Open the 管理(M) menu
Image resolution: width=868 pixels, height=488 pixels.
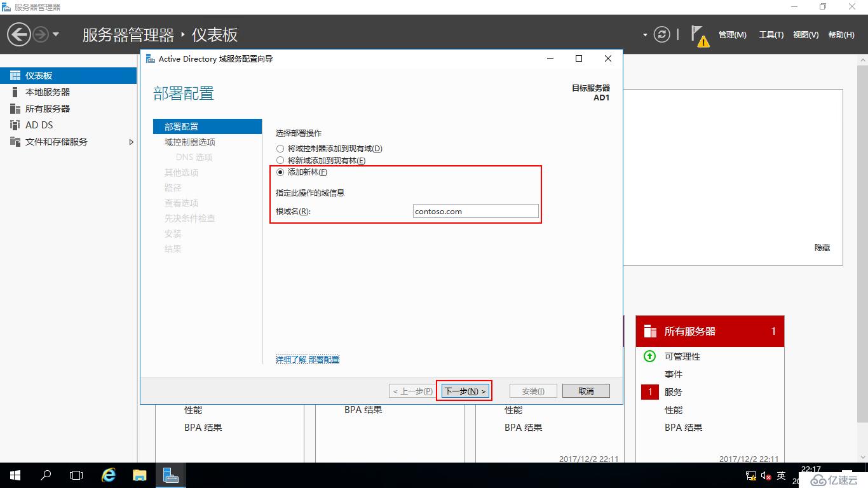(732, 35)
